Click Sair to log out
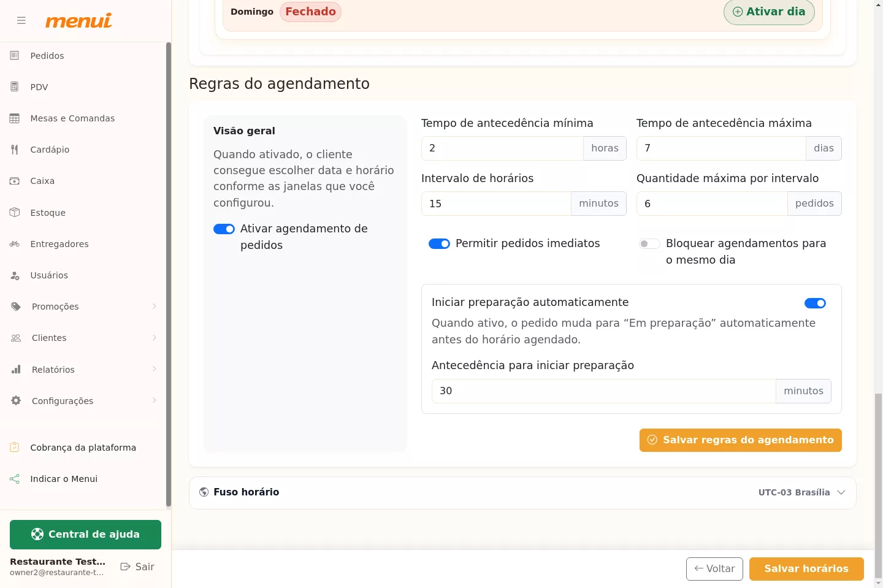The height and width of the screenshot is (588, 883). [137, 567]
